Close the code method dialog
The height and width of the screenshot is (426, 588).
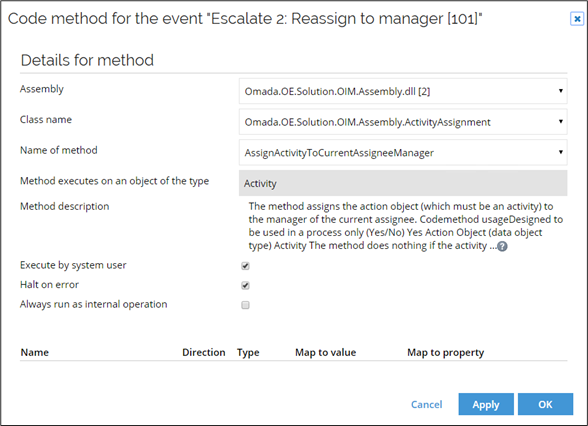pos(577,18)
